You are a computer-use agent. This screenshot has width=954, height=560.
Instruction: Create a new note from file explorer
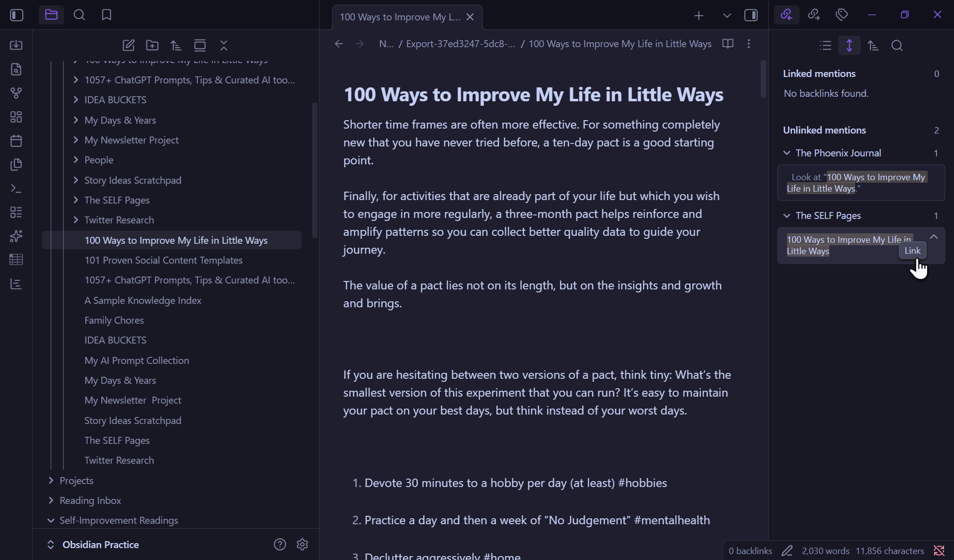(x=128, y=45)
